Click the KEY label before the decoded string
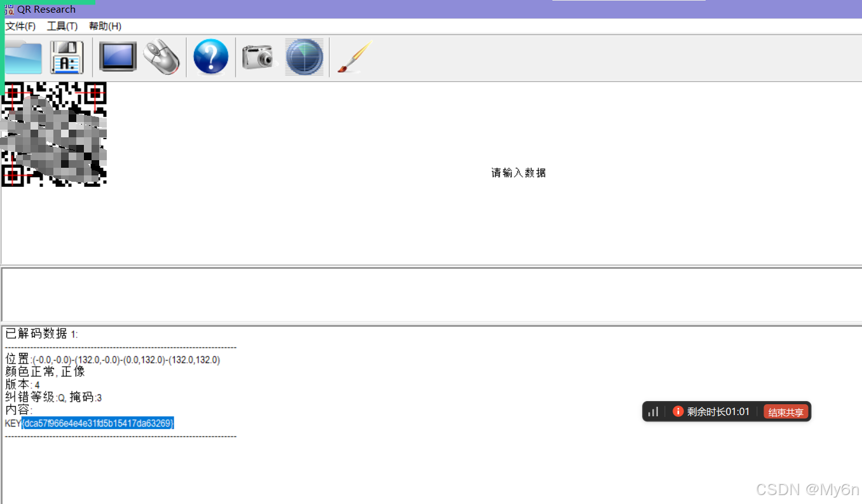Image resolution: width=862 pixels, height=504 pixels. (13, 423)
